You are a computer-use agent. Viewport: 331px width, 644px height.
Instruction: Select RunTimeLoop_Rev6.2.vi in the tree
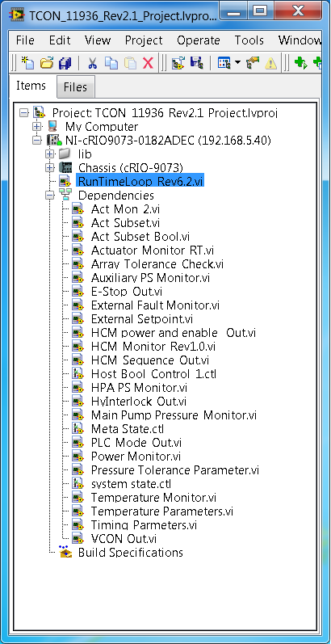click(140, 181)
